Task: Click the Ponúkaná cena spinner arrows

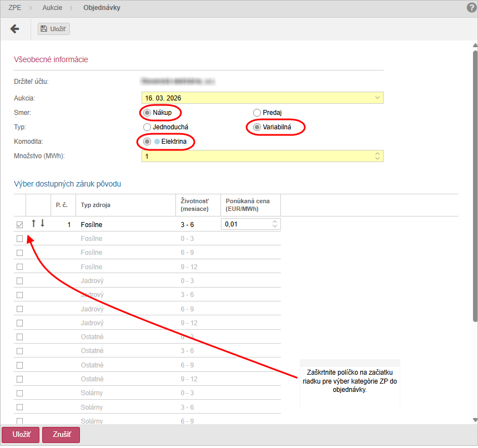Action: (x=275, y=224)
